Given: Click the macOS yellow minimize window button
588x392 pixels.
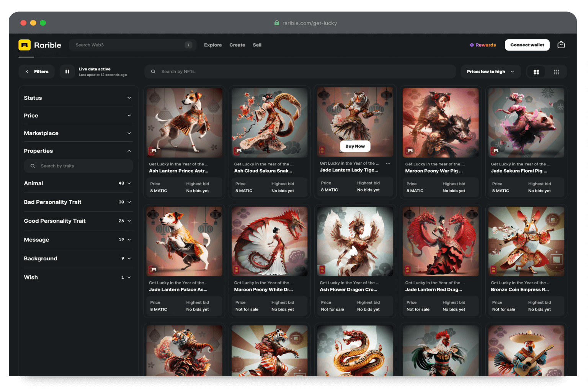Looking at the screenshot, I should [x=33, y=23].
